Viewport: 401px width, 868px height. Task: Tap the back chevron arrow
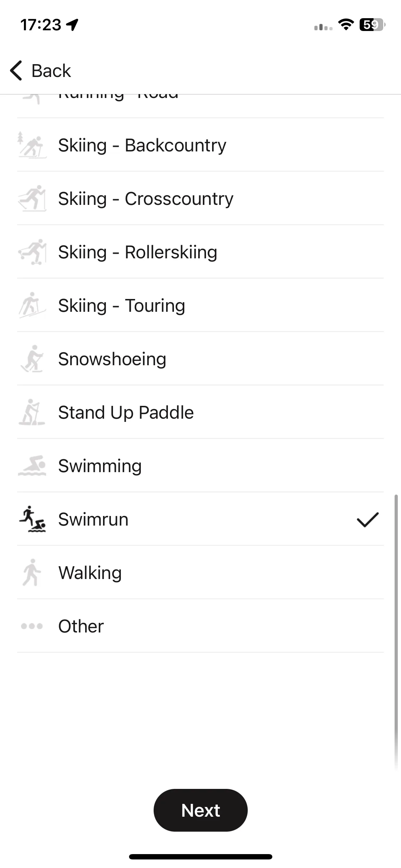pos(16,71)
